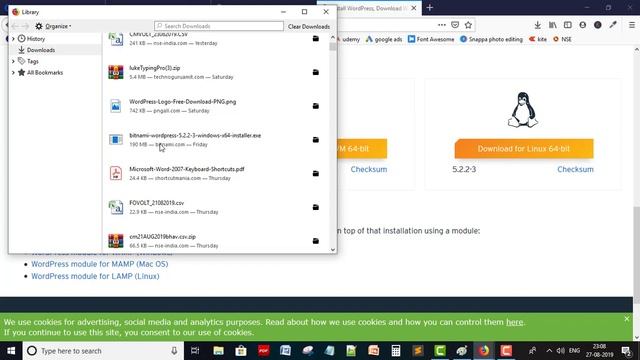Open Checksum link under Linux download
Viewport: 640px width, 360px height.
(x=575, y=169)
